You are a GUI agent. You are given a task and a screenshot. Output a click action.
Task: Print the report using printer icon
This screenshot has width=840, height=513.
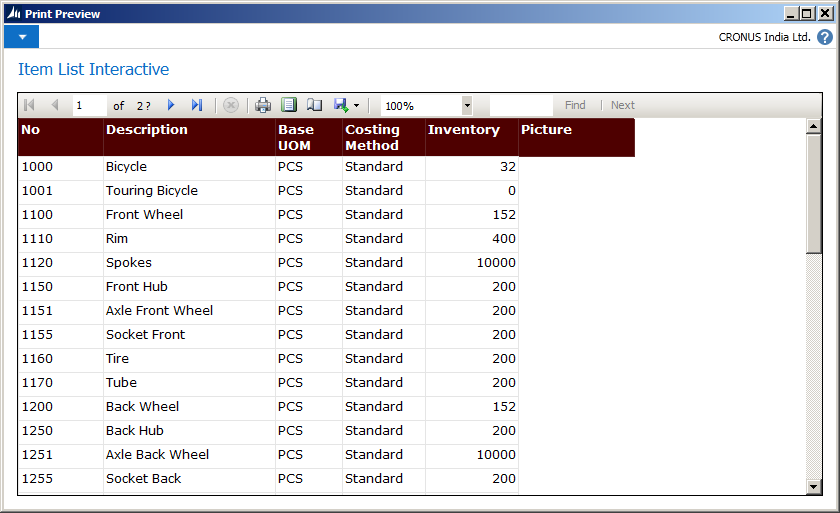263,105
